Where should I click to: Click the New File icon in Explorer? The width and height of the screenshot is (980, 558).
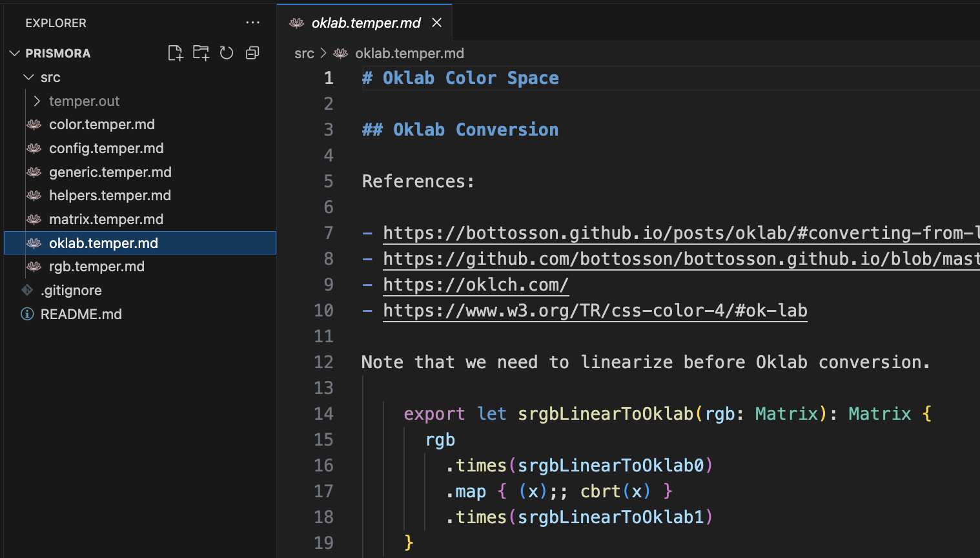[x=175, y=53]
